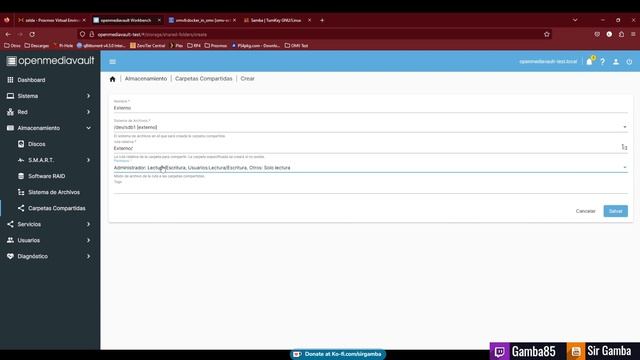The width and height of the screenshot is (640, 360).
Task: Expand the Sistema menu chevron
Action: tap(88, 96)
